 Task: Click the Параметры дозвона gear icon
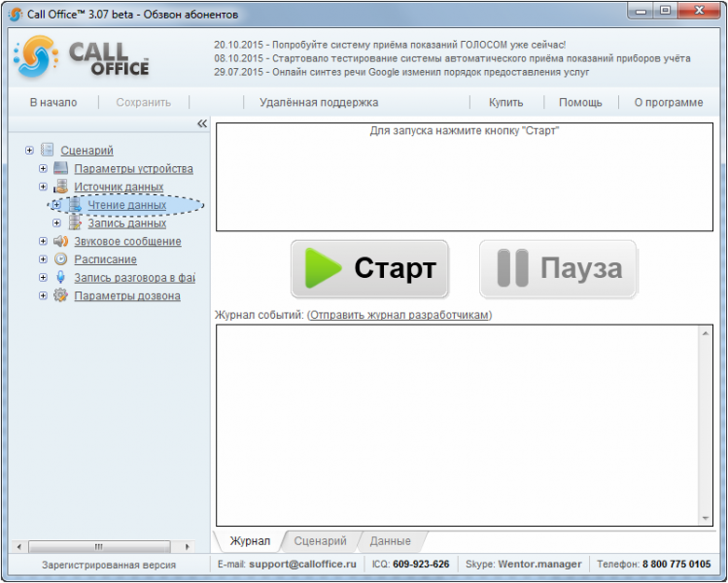coord(61,295)
